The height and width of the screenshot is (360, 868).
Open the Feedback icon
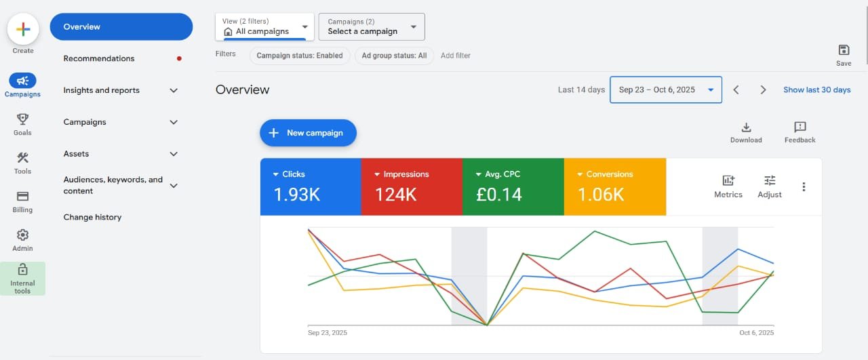800,127
